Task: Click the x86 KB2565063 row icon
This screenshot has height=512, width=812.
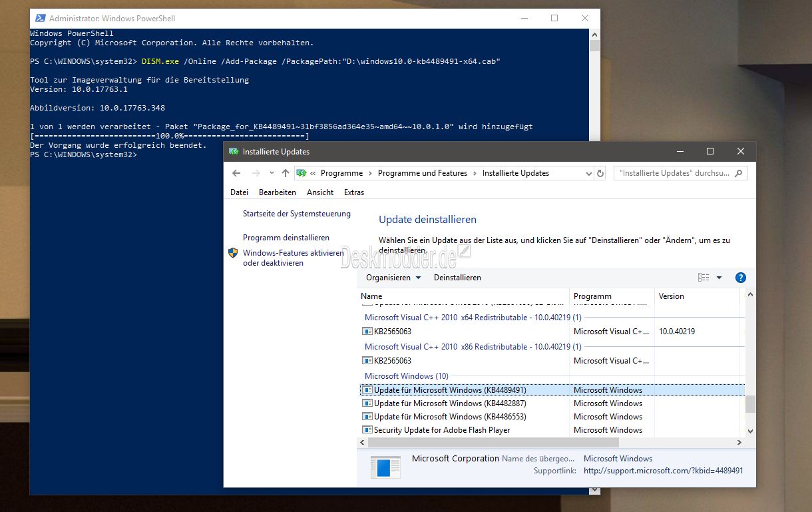Action: pos(367,361)
